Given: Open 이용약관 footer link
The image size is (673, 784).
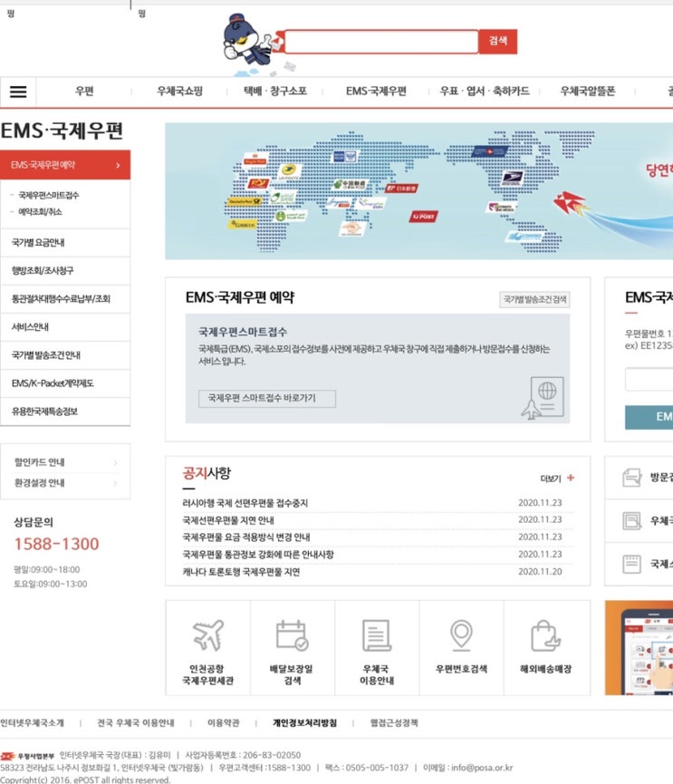Looking at the screenshot, I should (224, 723).
